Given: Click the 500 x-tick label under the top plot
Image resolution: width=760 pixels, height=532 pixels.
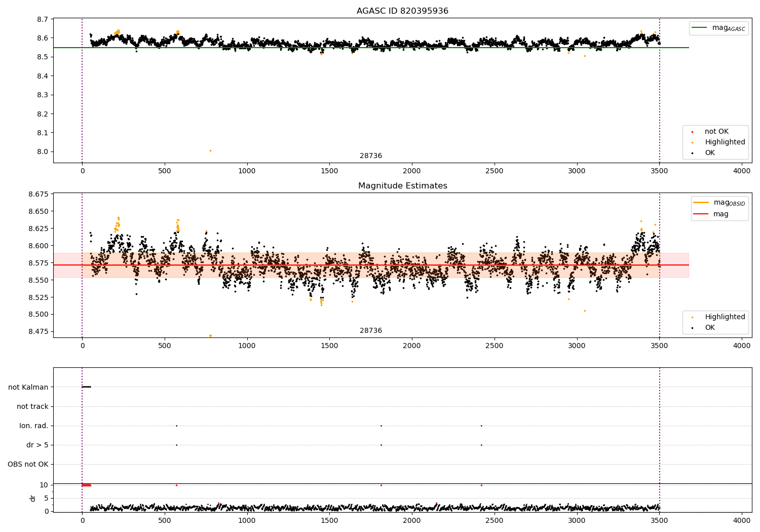Looking at the screenshot, I should click(165, 171).
